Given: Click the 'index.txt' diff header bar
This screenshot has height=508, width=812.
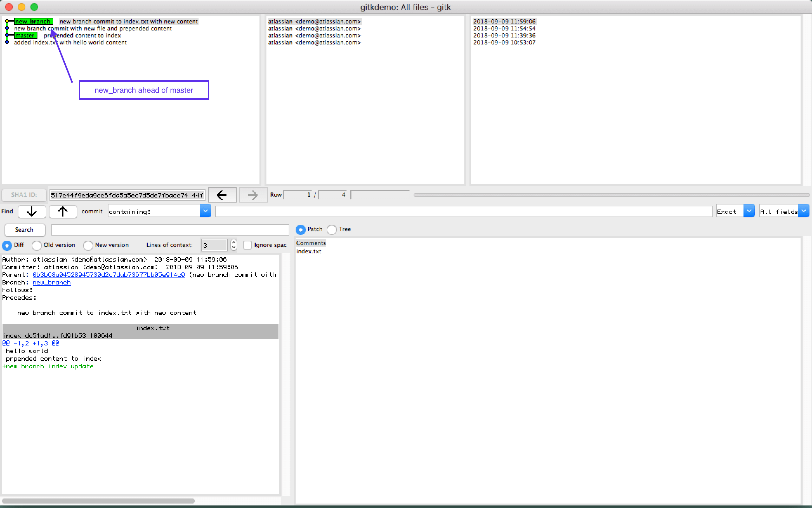Looking at the screenshot, I should pos(140,328).
